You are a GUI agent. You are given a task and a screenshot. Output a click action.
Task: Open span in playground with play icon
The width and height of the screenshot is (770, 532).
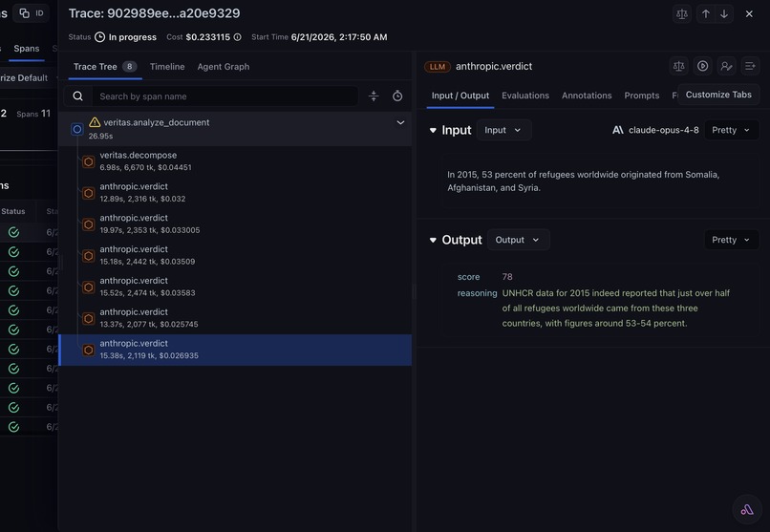(x=703, y=66)
